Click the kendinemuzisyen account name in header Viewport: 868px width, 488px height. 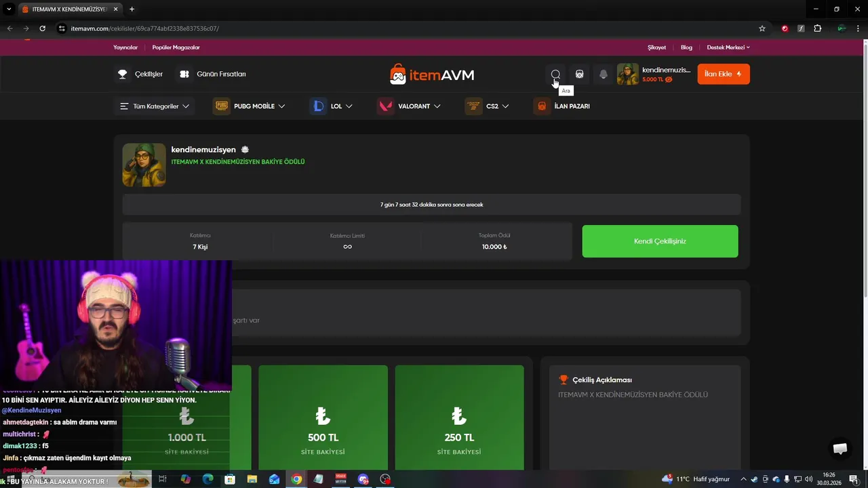pos(666,70)
